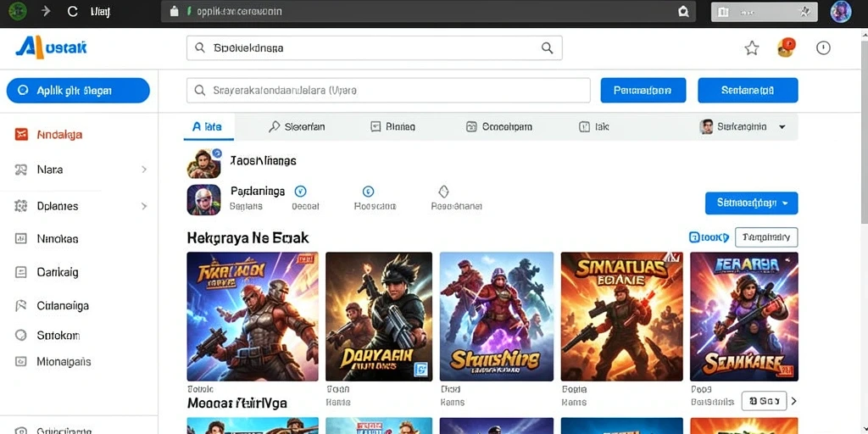Click the Reseatanan diamond icon

point(443,192)
